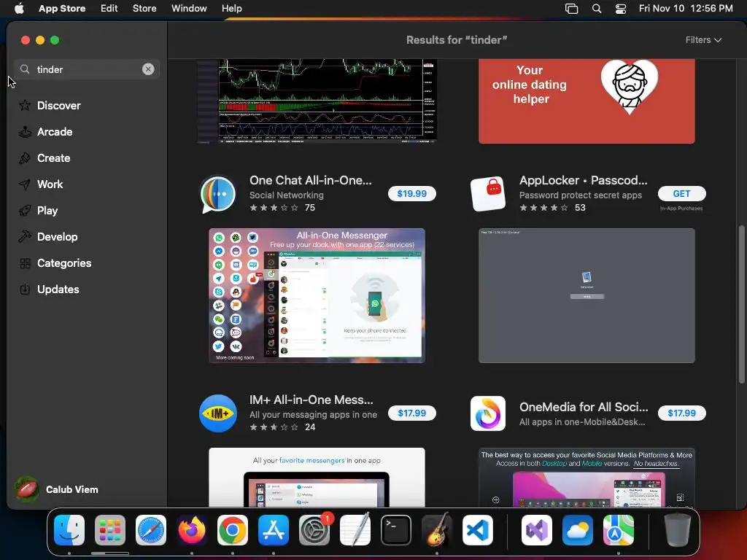Buy One Chat for $19.99

[412, 194]
